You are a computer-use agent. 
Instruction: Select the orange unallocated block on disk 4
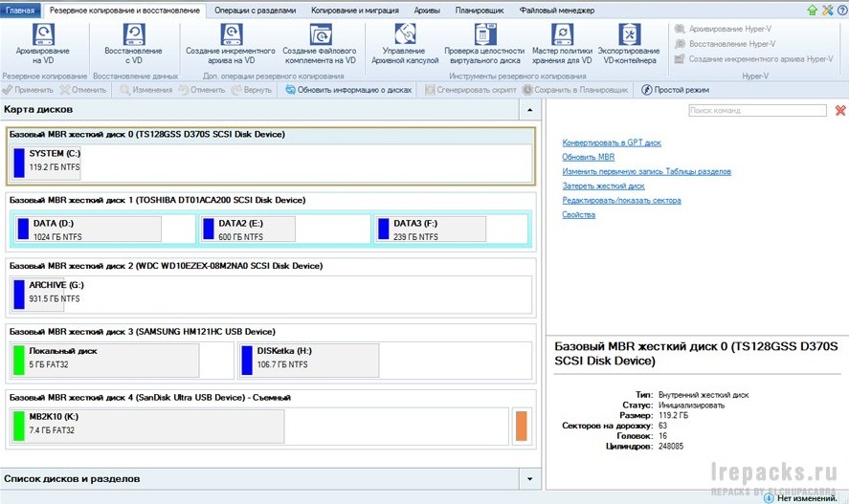click(x=521, y=426)
